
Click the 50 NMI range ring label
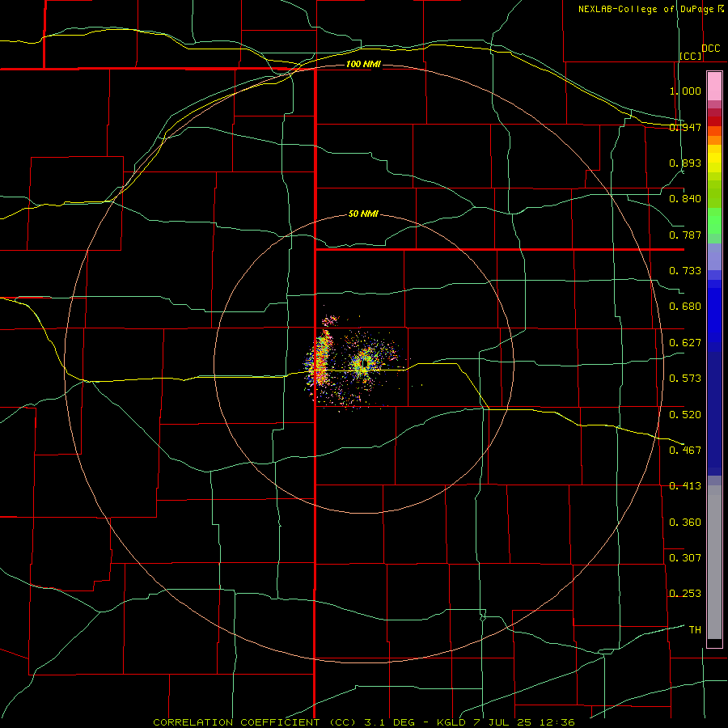(x=363, y=214)
